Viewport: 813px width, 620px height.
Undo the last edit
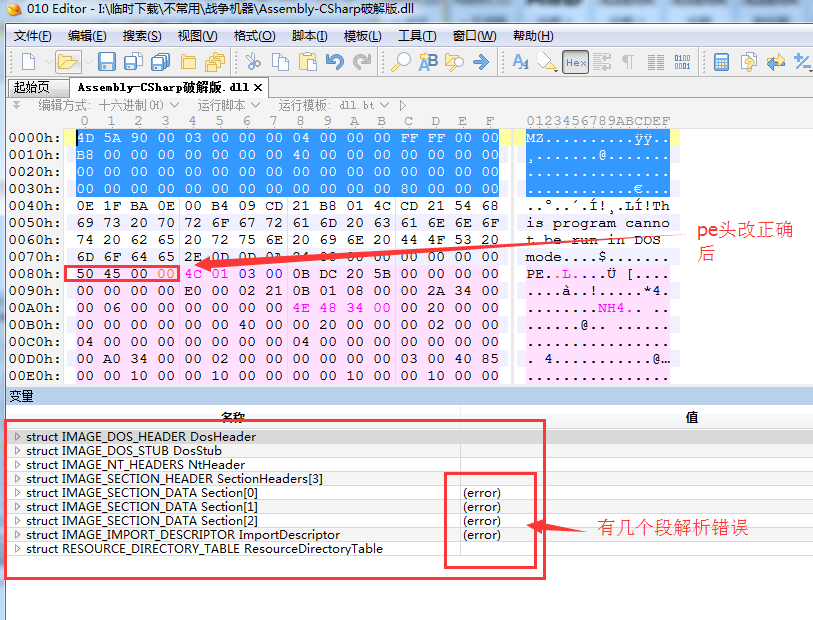pos(335,62)
